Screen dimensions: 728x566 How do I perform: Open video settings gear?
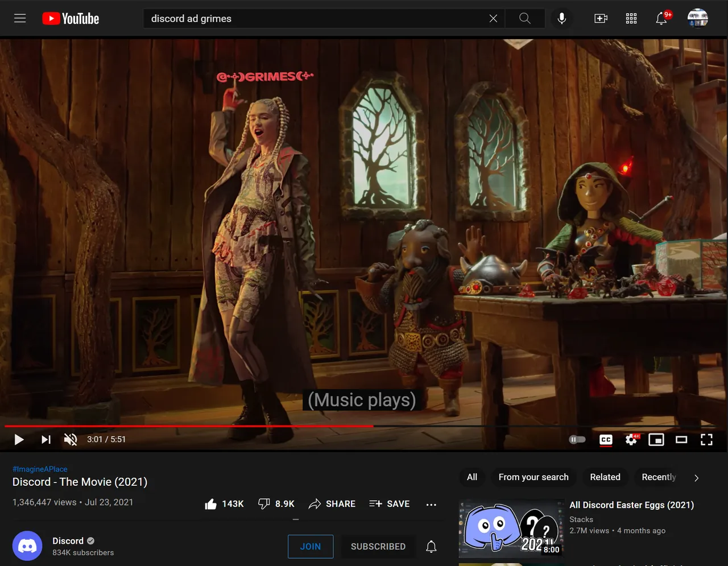click(x=632, y=439)
